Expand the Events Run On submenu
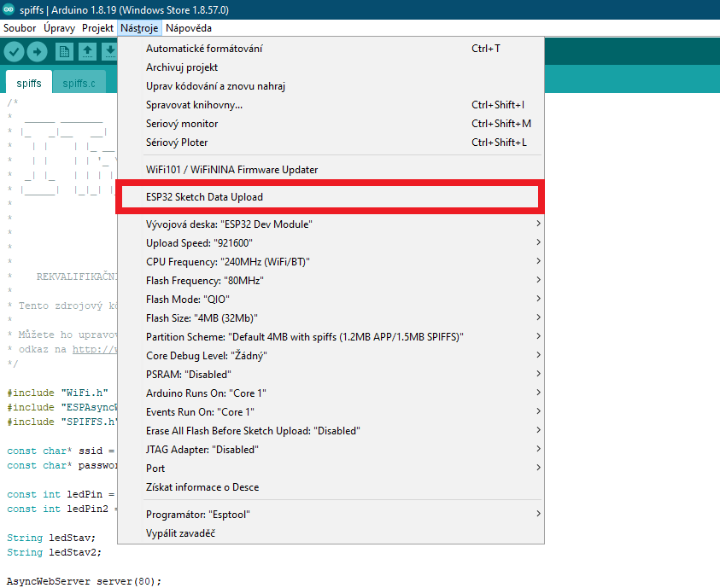Image resolution: width=720 pixels, height=588 pixels. pos(331,412)
